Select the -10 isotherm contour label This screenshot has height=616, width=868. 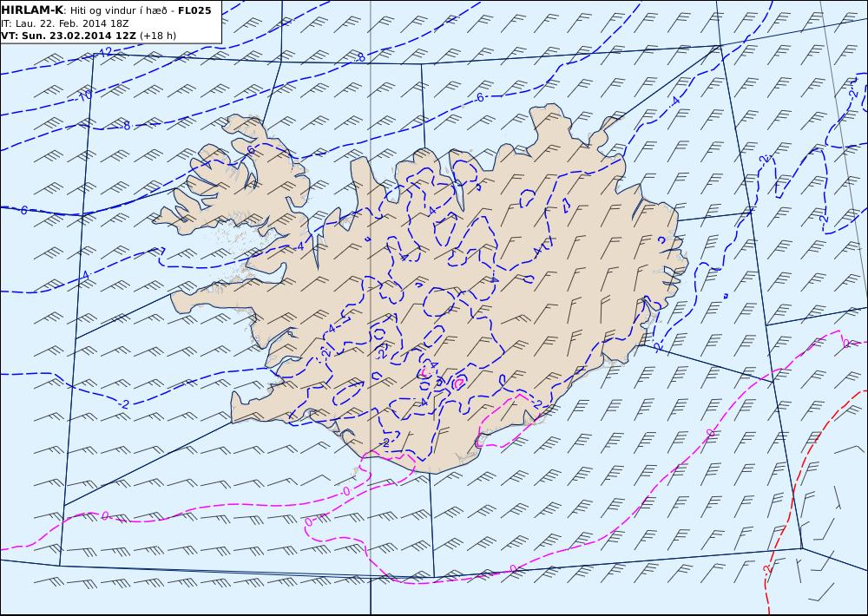point(84,95)
